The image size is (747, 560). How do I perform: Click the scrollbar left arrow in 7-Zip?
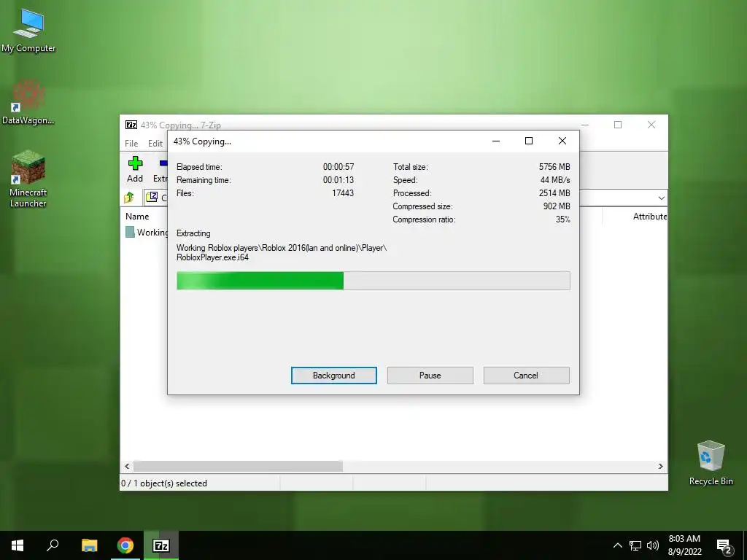(127, 466)
